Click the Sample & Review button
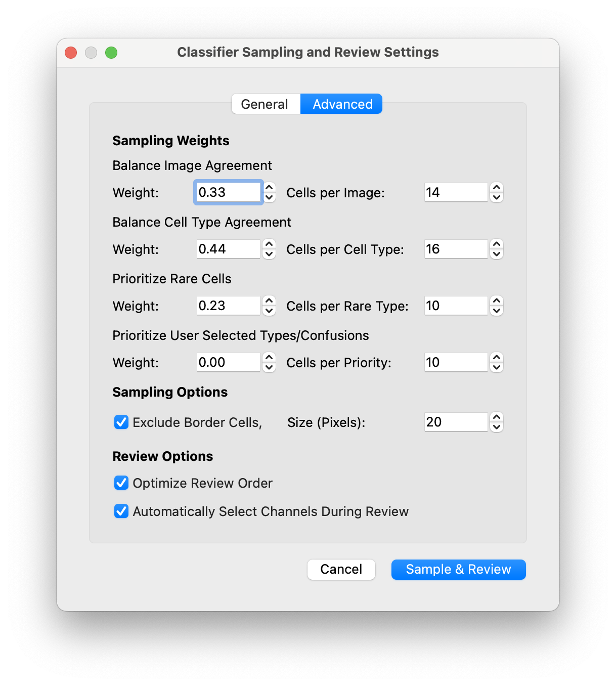Screen dimensions: 616x686 tap(458, 569)
